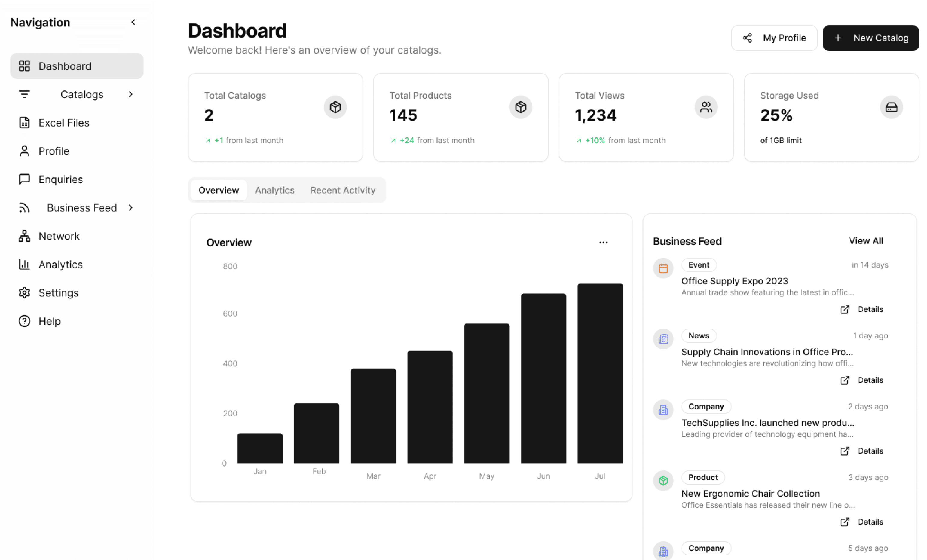The image size is (927, 560).
Task: Click the Storage Used hard drive icon
Action: (891, 107)
